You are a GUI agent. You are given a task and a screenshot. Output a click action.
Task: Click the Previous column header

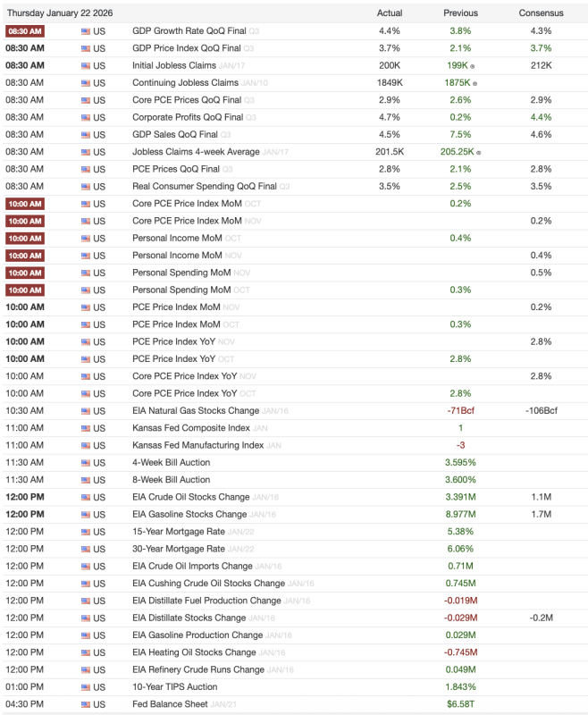pyautogui.click(x=460, y=13)
